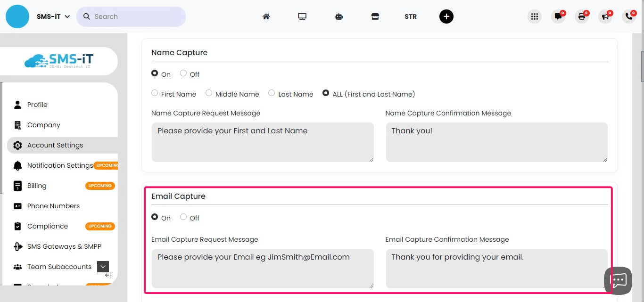Open the fax notifications icon
The image size is (644, 302).
point(581,16)
